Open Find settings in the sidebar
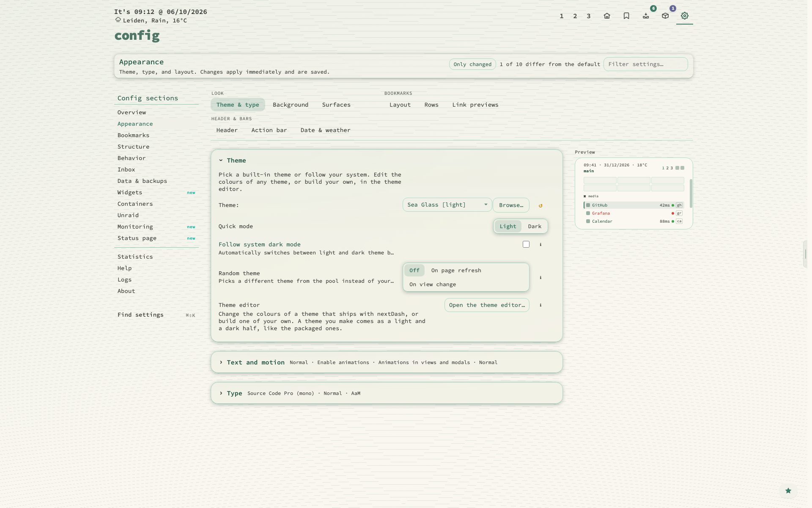The width and height of the screenshot is (812, 508). point(156,315)
